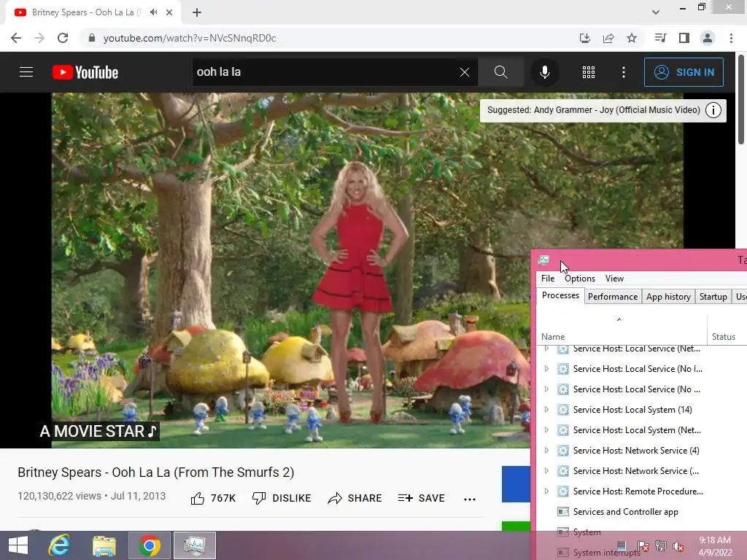Switch to the App history tab
Image resolution: width=747 pixels, height=560 pixels.
click(668, 297)
